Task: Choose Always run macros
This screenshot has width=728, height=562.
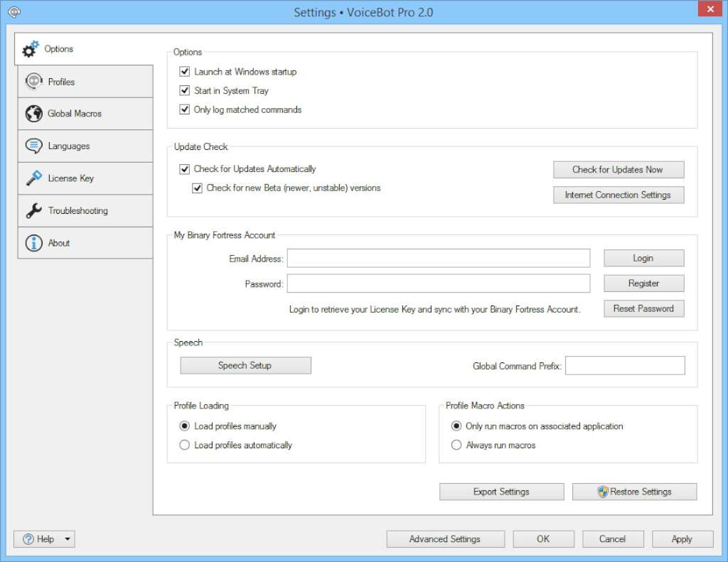Action: click(x=456, y=445)
